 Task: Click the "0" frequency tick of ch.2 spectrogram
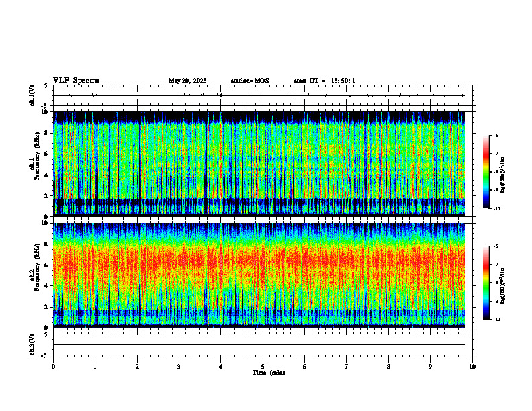point(47,328)
